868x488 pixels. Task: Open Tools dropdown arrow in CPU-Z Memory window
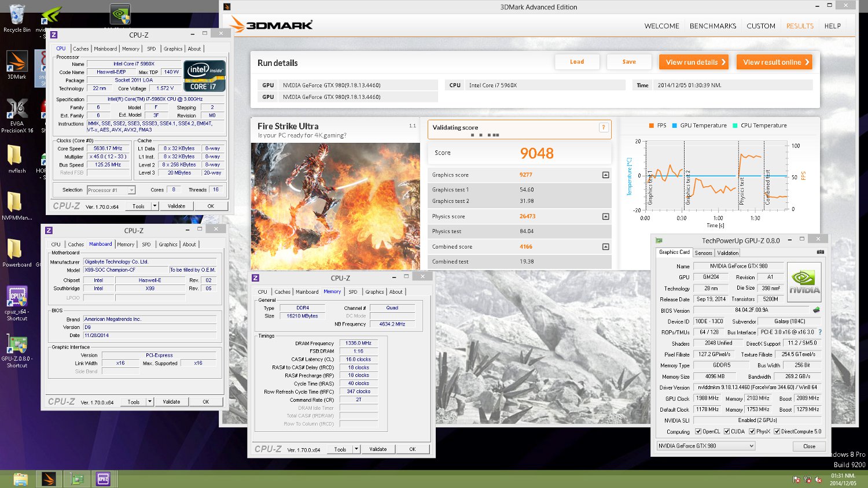[356, 449]
